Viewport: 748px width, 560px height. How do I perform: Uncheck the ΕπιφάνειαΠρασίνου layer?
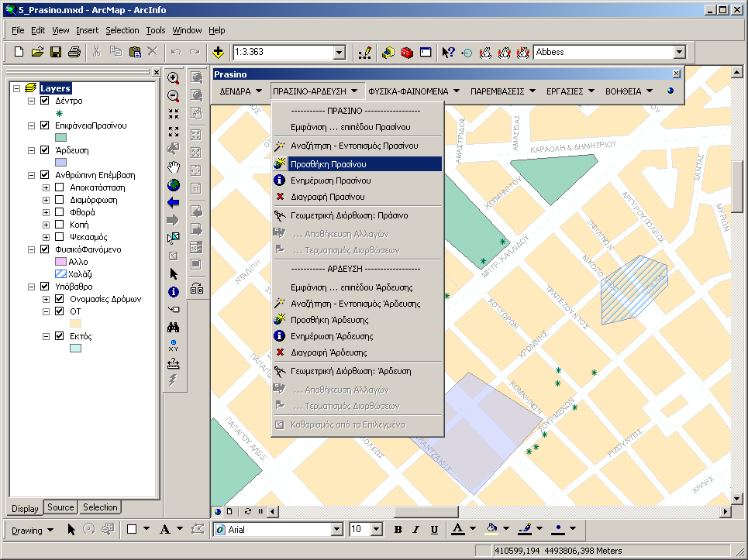click(45, 125)
